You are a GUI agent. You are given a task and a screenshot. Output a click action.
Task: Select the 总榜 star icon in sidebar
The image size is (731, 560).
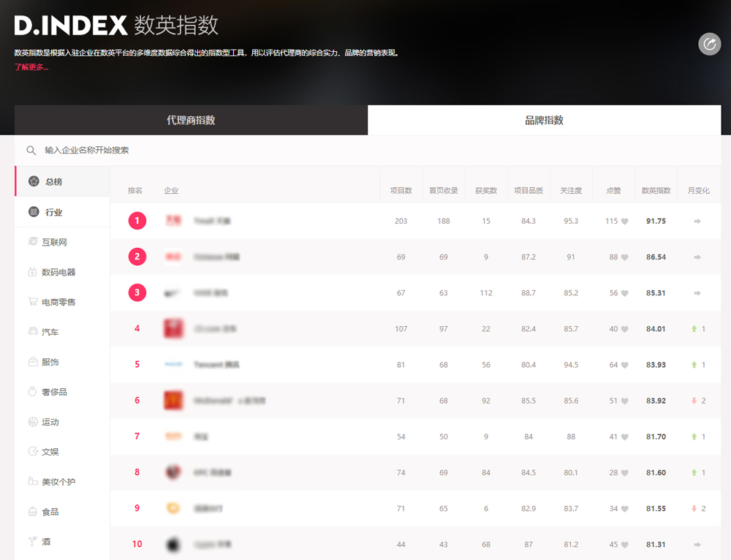tap(33, 181)
